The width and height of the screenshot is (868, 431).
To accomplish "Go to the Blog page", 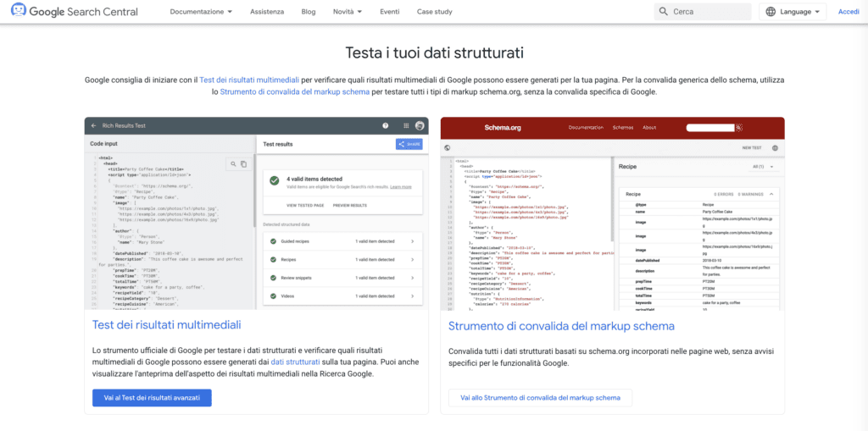I will [x=309, y=12].
